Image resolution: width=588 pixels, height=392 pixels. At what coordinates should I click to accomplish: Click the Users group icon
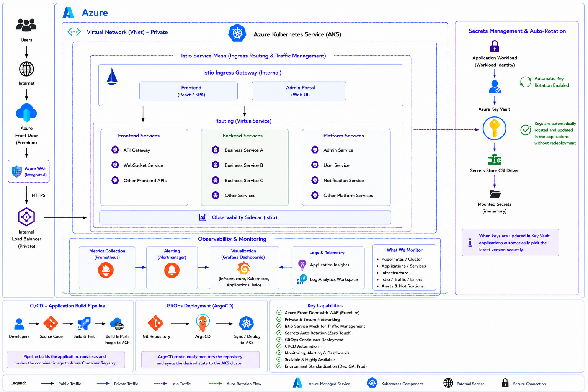click(26, 25)
